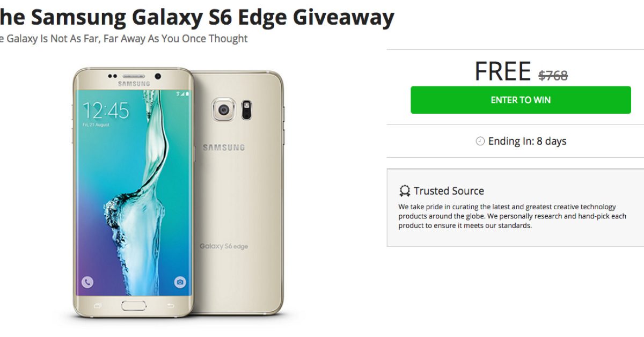Screen dimensions: 644x337
Task: Click the Trusted Source ribbon badge icon
Action: click(404, 191)
